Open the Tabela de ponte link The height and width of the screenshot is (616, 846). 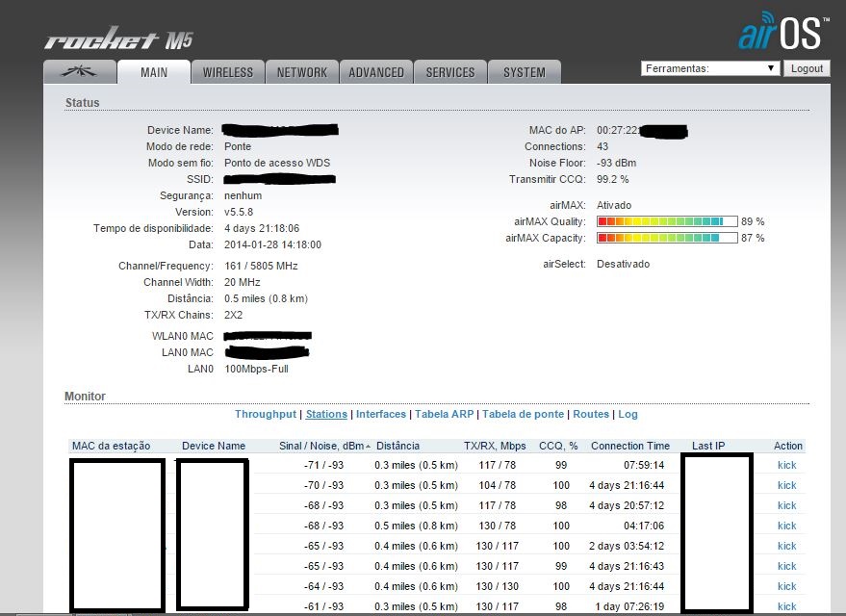(x=523, y=414)
